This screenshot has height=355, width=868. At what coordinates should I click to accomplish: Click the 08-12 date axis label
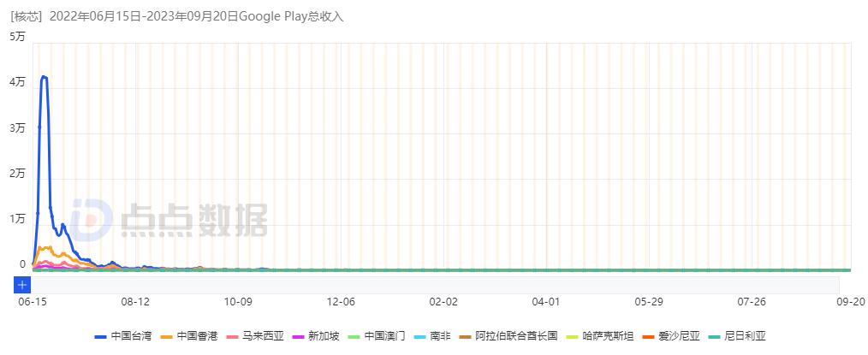click(135, 302)
